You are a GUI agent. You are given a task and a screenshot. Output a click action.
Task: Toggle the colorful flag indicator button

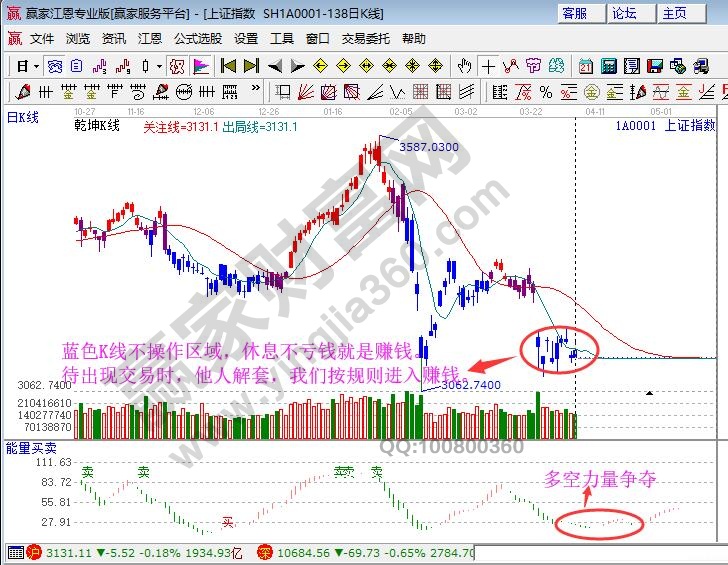tap(201, 66)
